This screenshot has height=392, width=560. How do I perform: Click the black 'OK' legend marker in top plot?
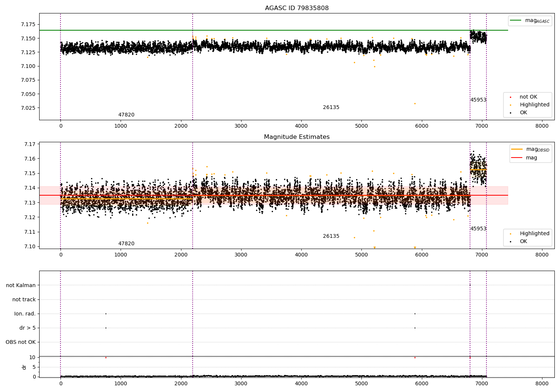pyautogui.click(x=510, y=113)
